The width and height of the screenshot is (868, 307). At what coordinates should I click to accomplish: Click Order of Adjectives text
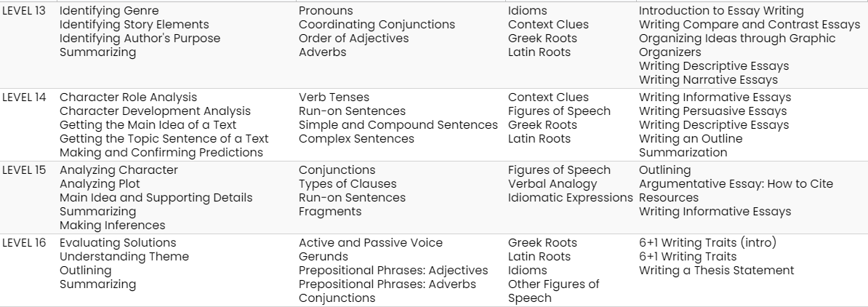[354, 39]
